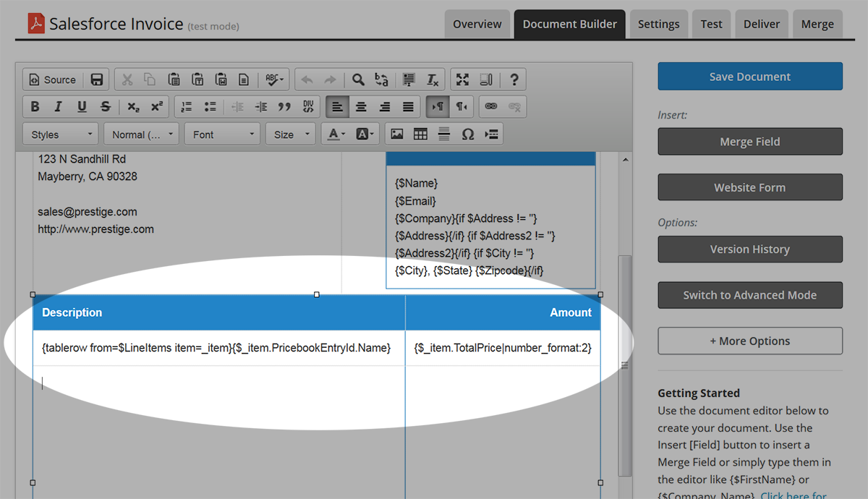Click the Redo arrow

330,80
